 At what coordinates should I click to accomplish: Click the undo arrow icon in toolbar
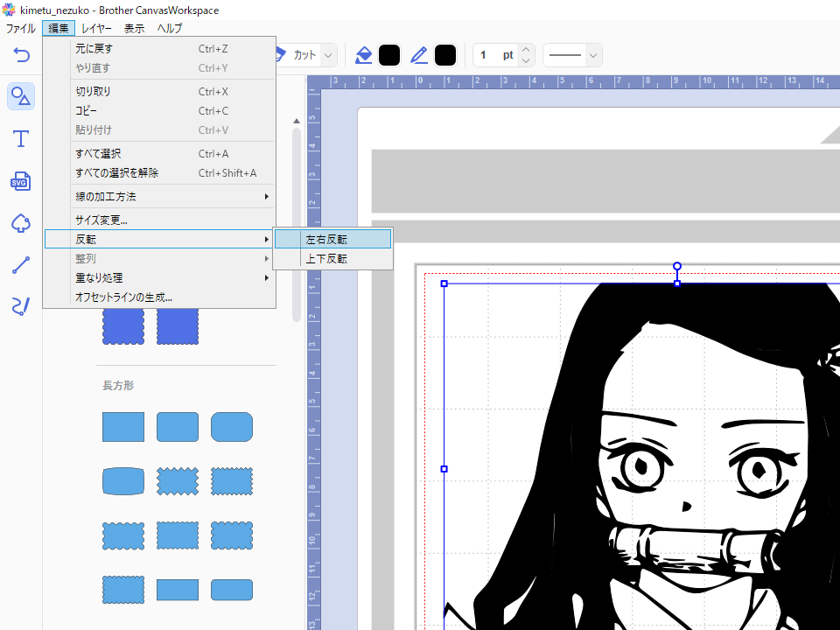click(x=21, y=54)
